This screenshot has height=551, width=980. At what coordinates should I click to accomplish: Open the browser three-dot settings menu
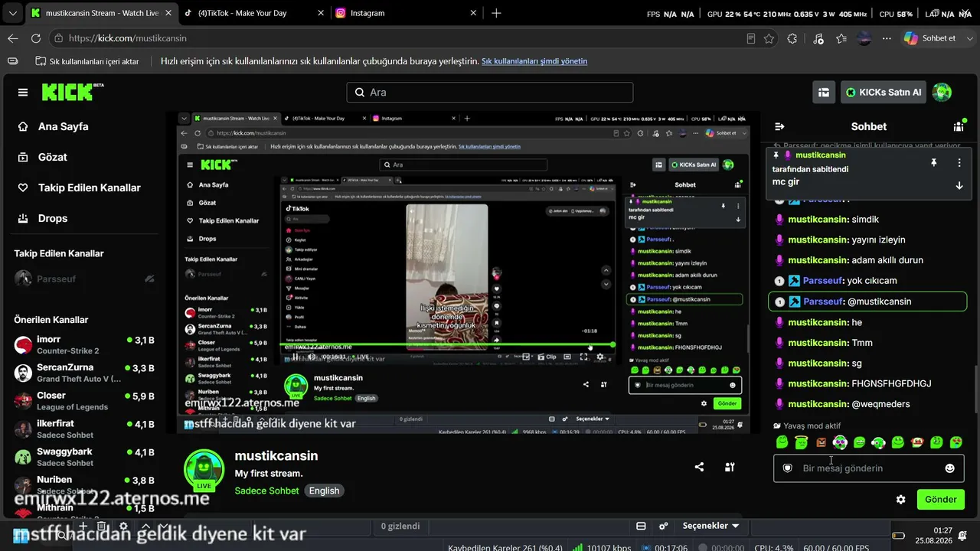pyautogui.click(x=887, y=38)
